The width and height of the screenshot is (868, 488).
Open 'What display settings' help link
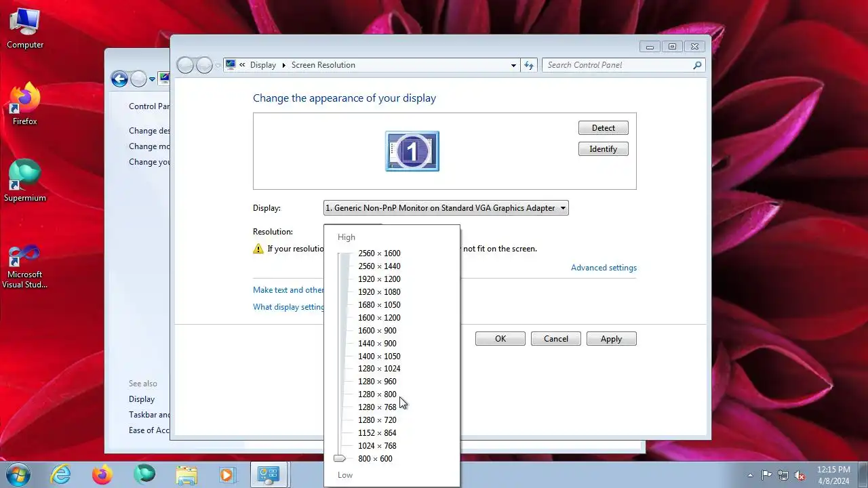[288, 307]
